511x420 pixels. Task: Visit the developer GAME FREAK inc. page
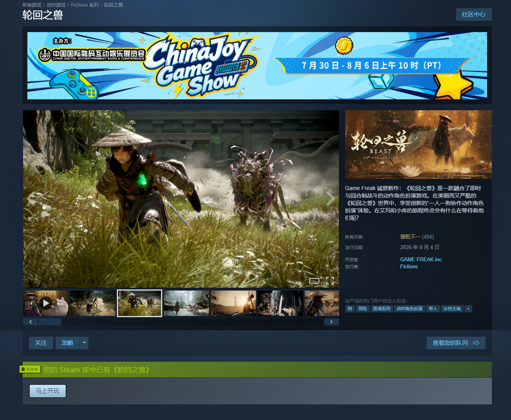tap(421, 259)
